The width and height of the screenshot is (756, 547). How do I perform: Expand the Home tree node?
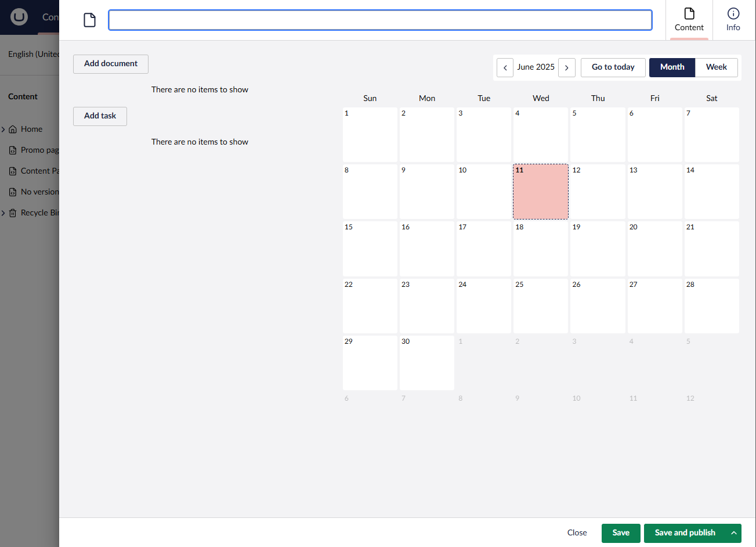[x=3, y=129]
